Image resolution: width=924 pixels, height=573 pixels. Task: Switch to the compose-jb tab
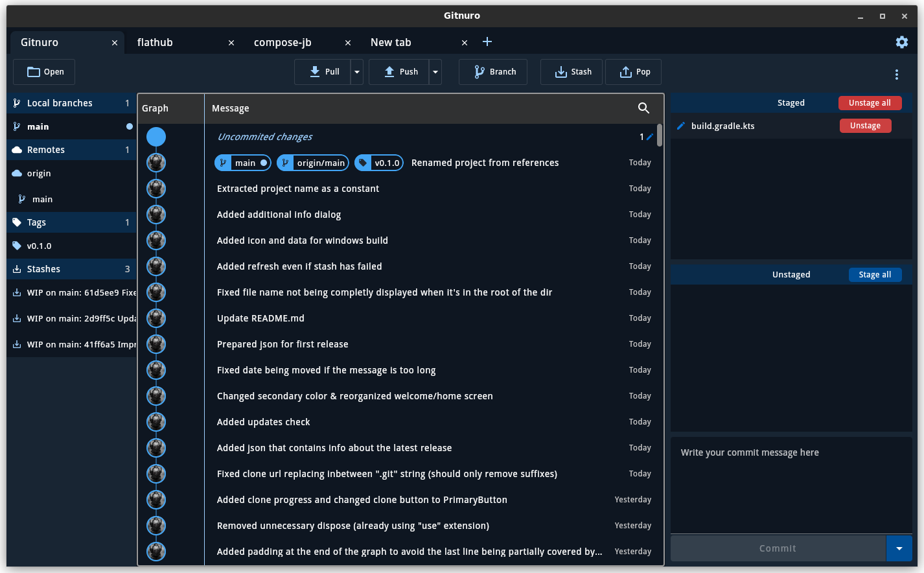pyautogui.click(x=300, y=42)
